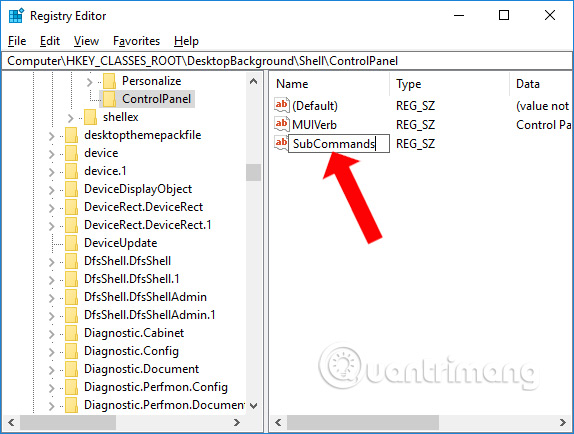Click the DeviceDisplayObject folder icon

tap(71, 189)
